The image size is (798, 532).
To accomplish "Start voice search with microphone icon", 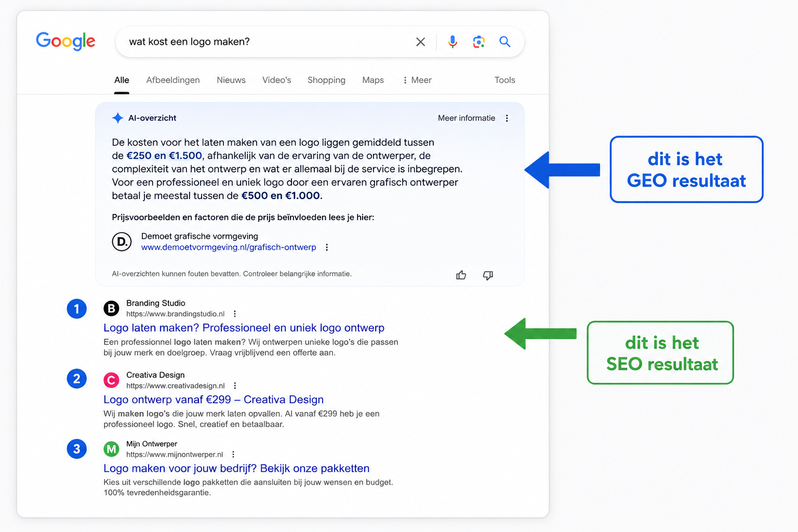I will 453,42.
